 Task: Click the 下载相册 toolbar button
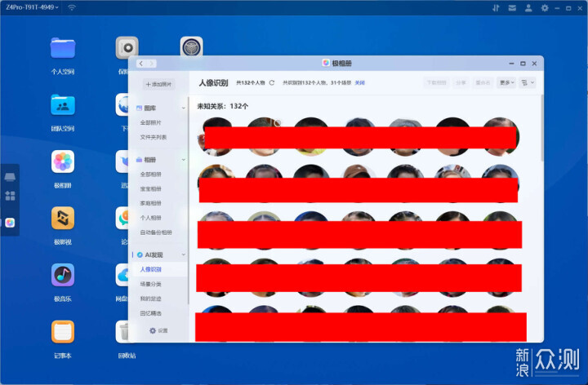[x=436, y=82]
